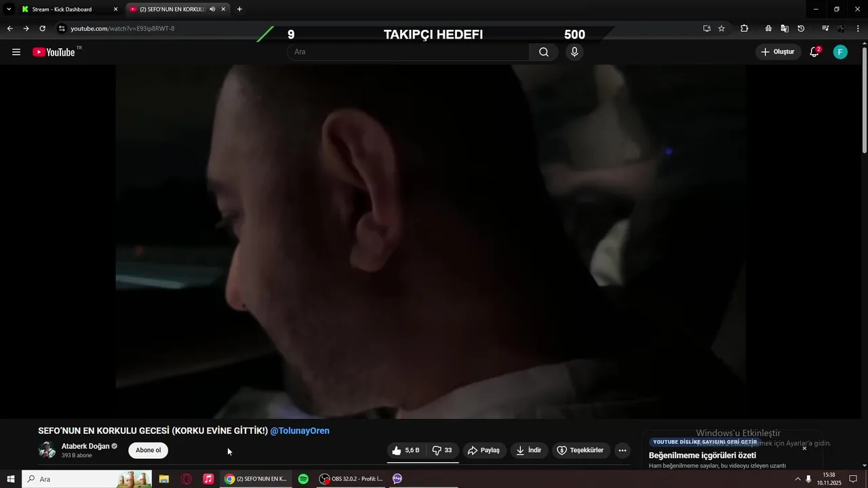The image size is (868, 488).
Task: Click the incognito-style extension icon
Action: click(x=768, y=28)
